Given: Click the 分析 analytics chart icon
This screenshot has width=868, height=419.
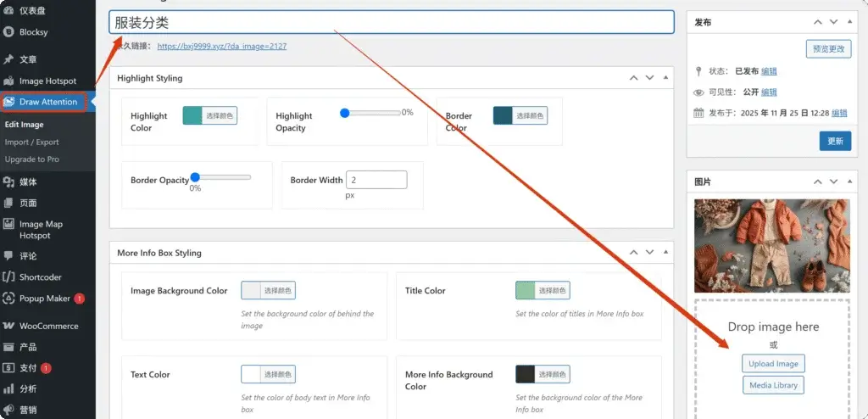Looking at the screenshot, I should (8, 389).
